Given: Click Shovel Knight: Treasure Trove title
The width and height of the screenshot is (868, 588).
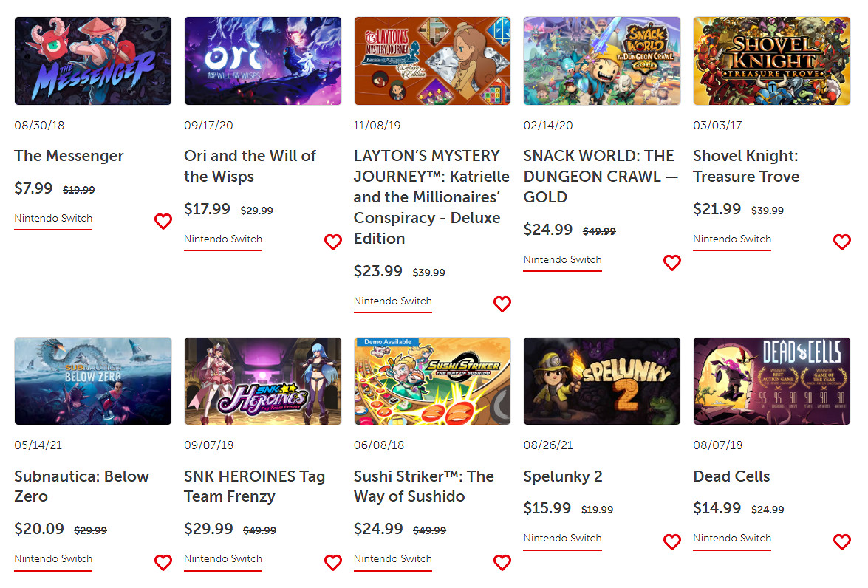Looking at the screenshot, I should [746, 166].
